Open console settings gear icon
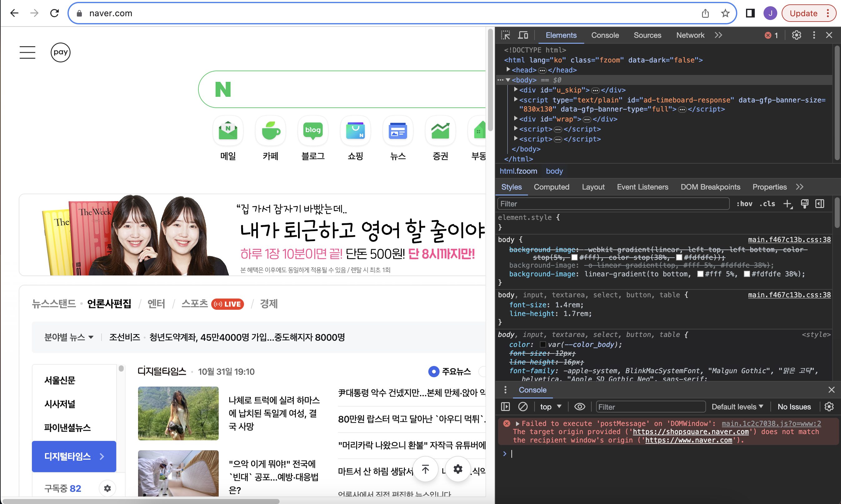841x504 pixels. 829,407
